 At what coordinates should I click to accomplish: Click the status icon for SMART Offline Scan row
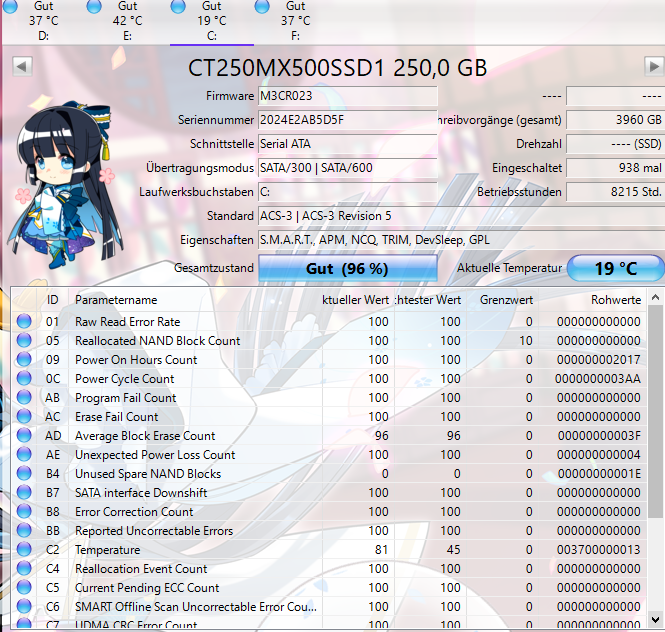24,606
